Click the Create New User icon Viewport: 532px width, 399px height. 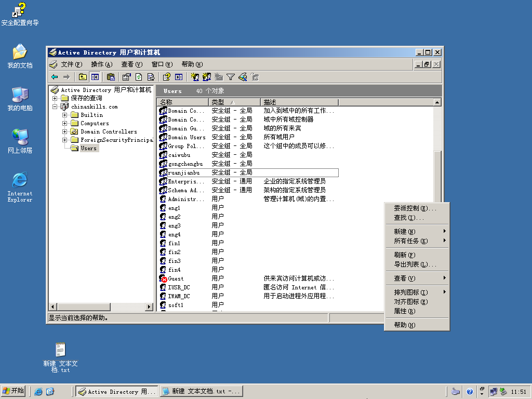pos(195,77)
